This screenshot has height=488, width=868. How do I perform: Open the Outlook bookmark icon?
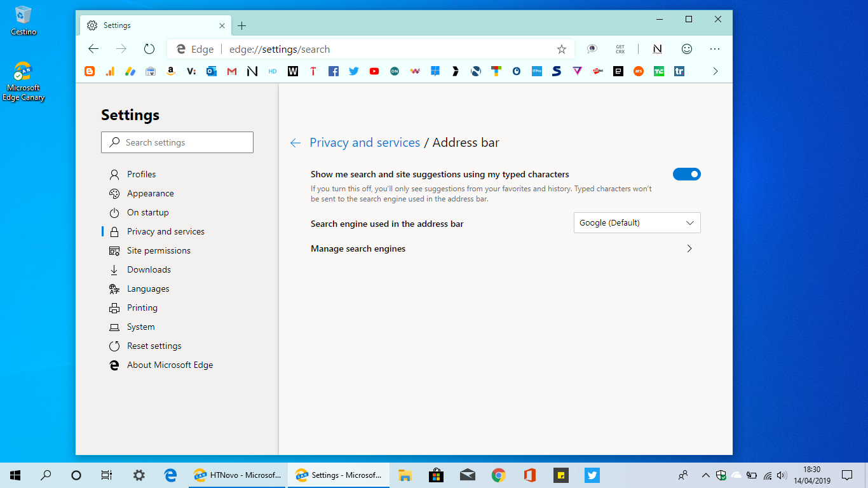point(212,71)
